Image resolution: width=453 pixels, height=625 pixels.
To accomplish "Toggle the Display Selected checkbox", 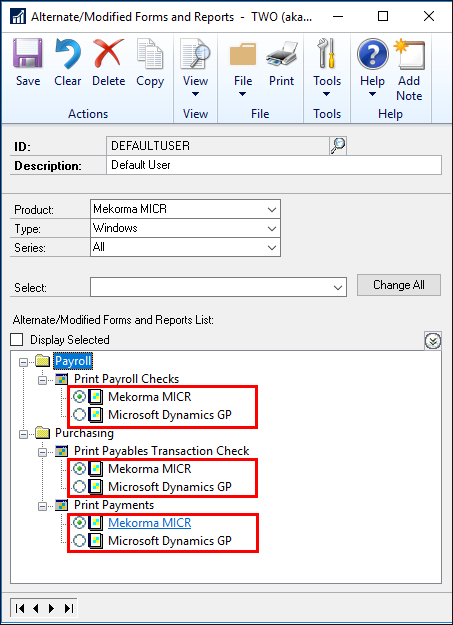I will click(17, 340).
